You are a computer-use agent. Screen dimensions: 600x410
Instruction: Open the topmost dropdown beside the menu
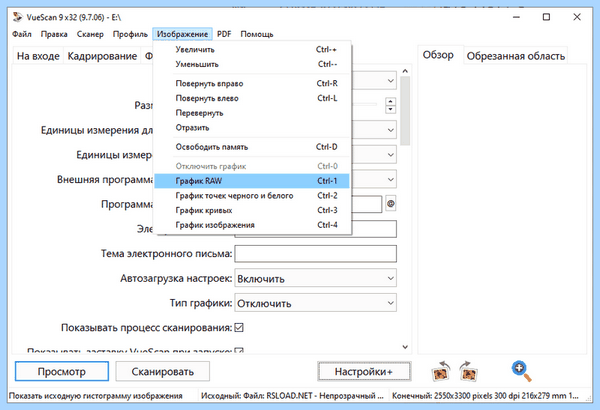pyautogui.click(x=390, y=81)
